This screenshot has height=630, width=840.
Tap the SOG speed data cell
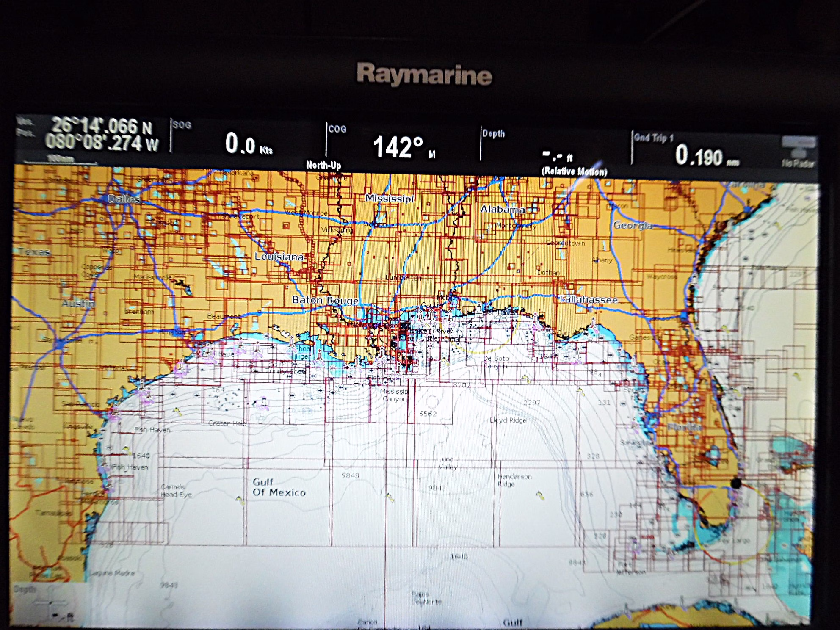coord(248,143)
